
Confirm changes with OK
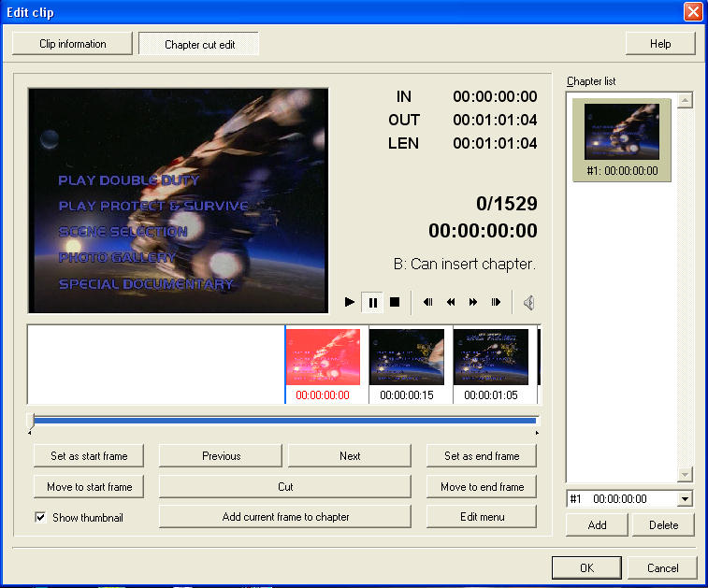586,567
